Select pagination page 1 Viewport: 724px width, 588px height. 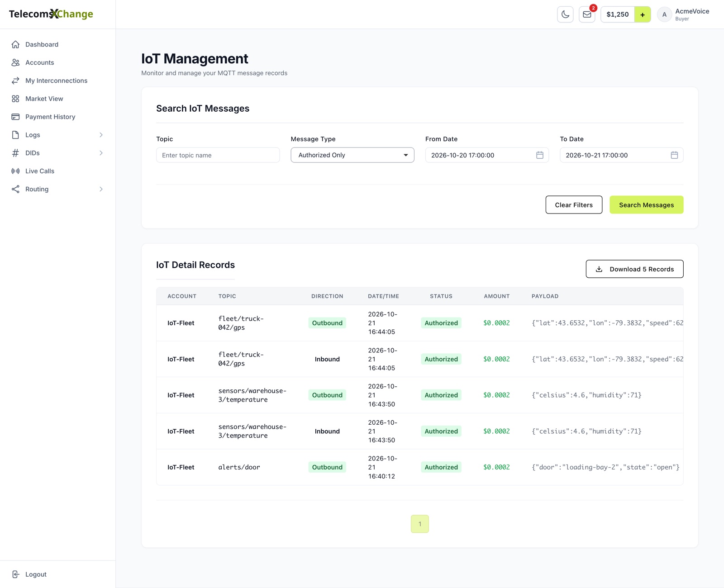[420, 524]
